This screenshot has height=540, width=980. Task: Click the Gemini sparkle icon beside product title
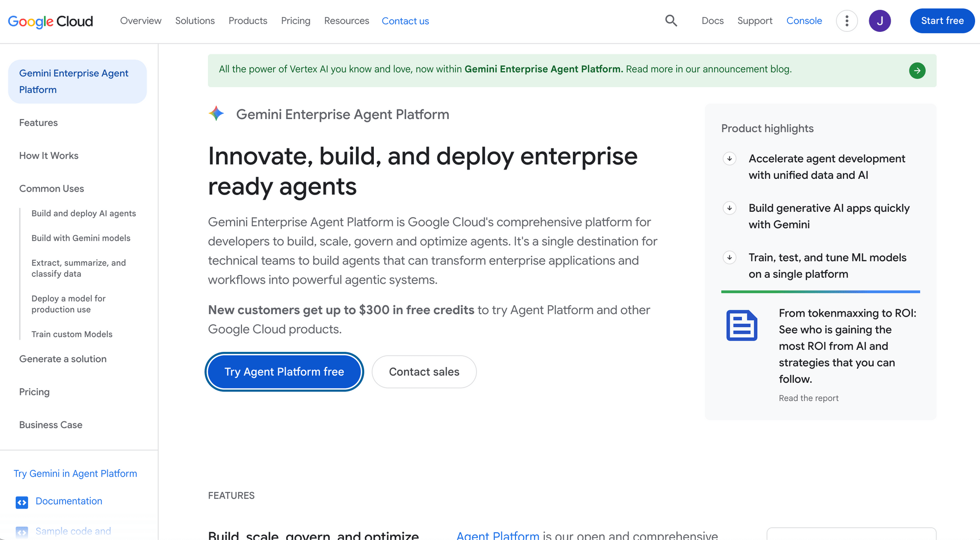click(216, 114)
